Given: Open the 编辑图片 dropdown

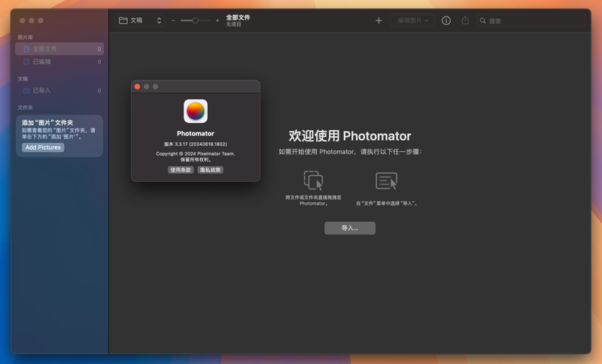Looking at the screenshot, I should (412, 20).
